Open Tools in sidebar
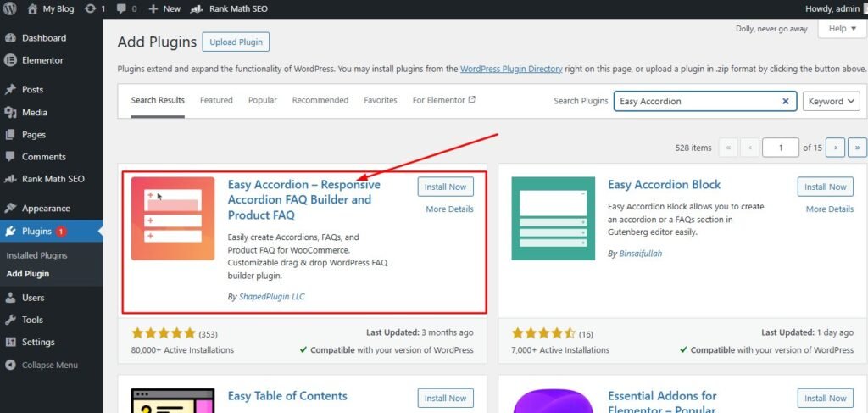This screenshot has height=413, width=868. tap(32, 320)
